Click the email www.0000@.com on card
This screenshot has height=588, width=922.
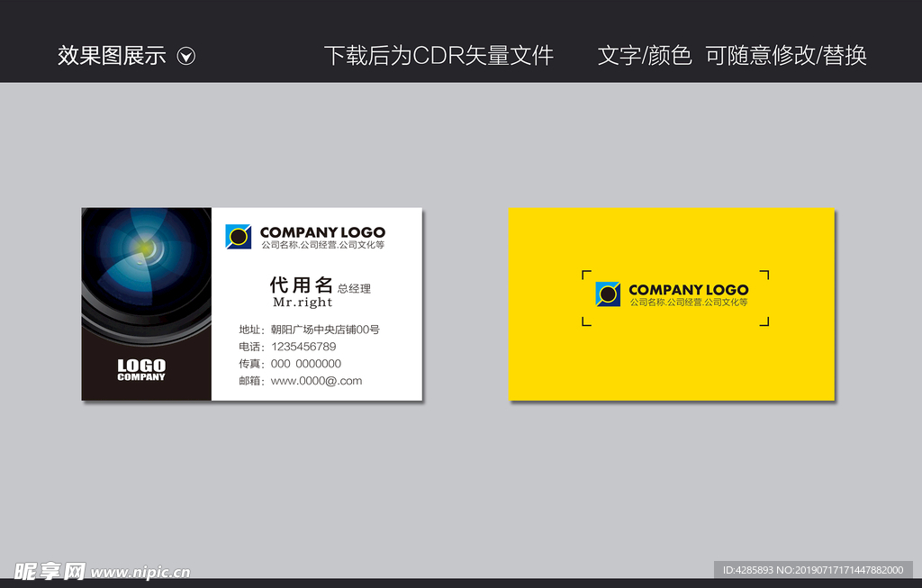click(x=316, y=381)
